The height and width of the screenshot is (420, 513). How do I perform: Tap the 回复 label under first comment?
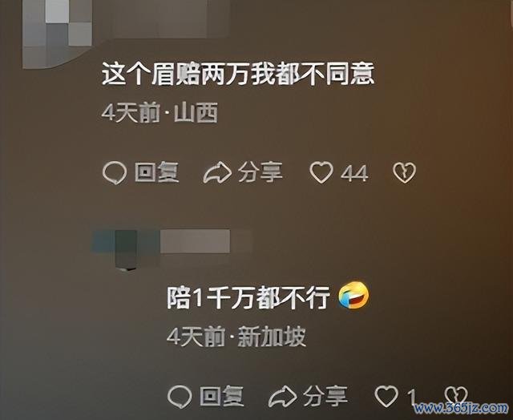pyautogui.click(x=157, y=172)
